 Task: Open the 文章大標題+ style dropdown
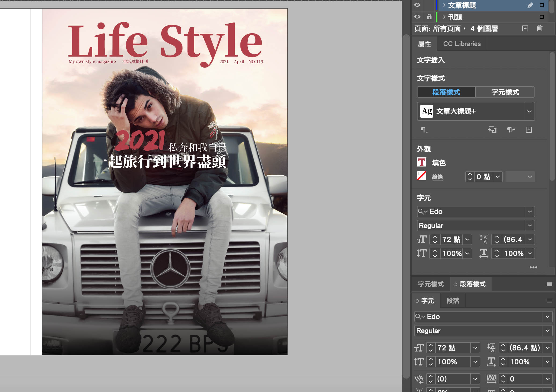click(529, 111)
